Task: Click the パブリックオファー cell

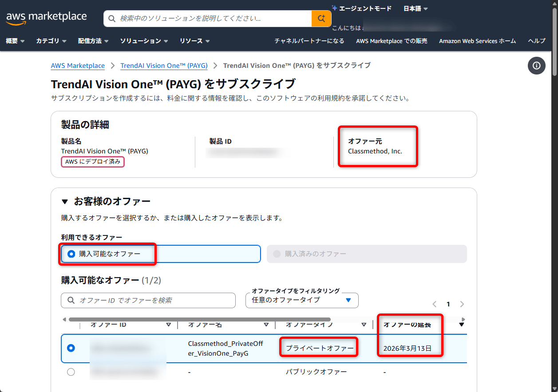Action: [x=316, y=372]
